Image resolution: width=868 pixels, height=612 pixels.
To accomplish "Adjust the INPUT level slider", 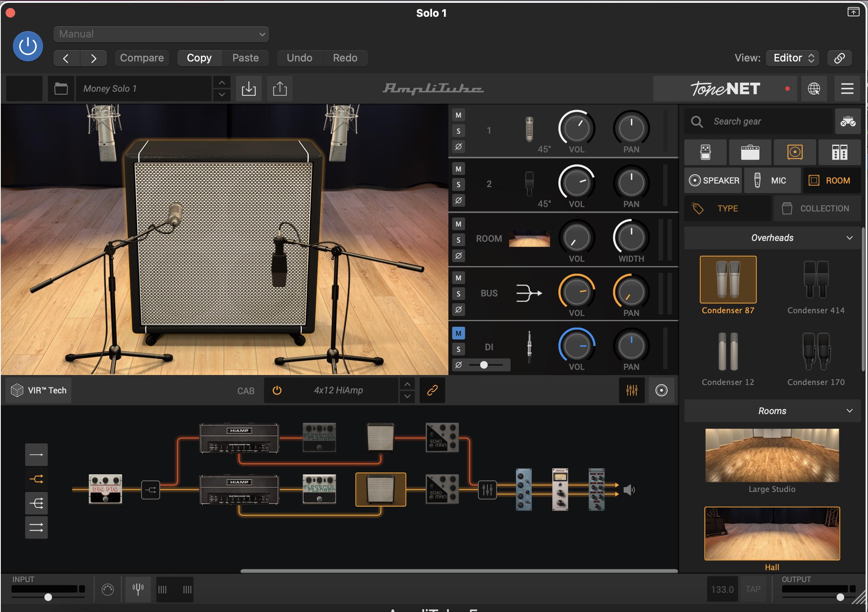I will (x=48, y=597).
